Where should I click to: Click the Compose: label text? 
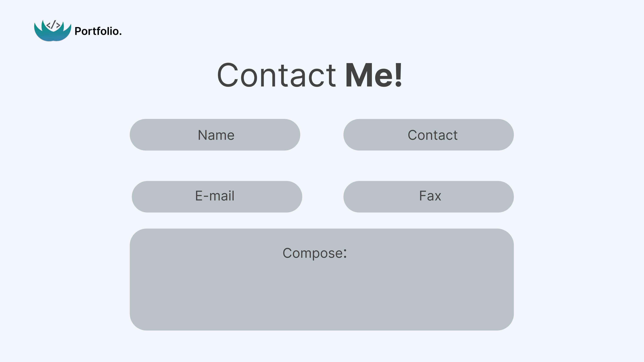tap(314, 253)
